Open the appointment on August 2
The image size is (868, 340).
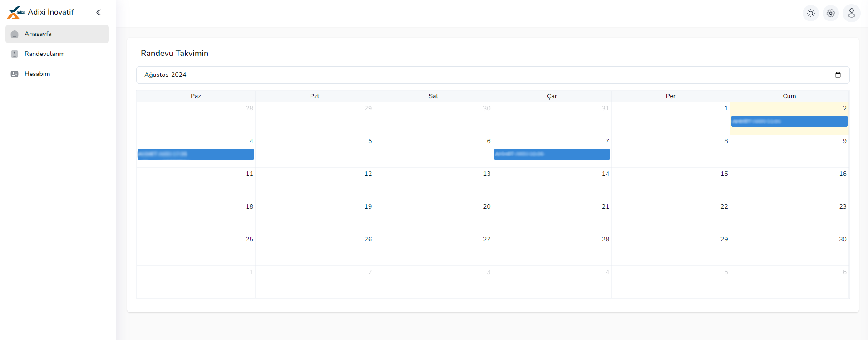[789, 121]
